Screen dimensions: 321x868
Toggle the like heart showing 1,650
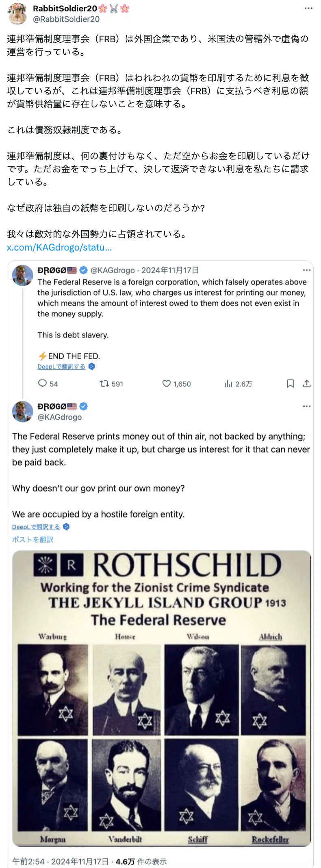[x=167, y=384]
